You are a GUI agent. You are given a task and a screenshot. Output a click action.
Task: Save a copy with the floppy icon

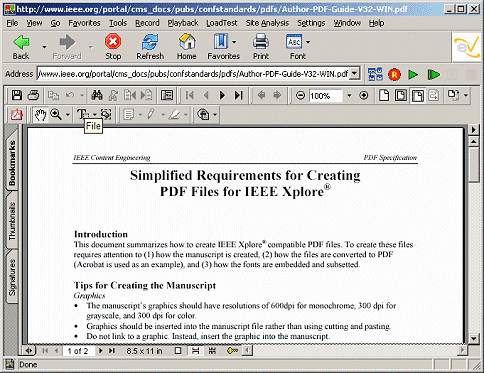point(17,96)
